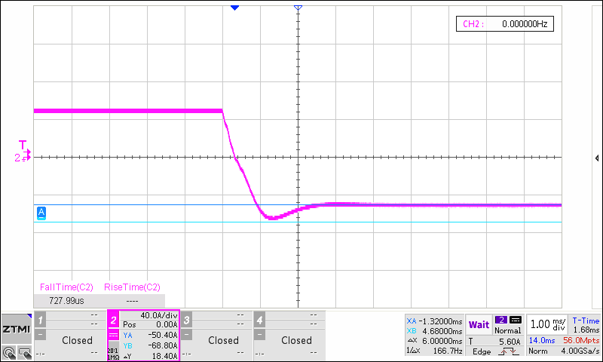603x362 pixels.
Task: Click channel 2 Pos 0.00A value
Action: coord(167,325)
